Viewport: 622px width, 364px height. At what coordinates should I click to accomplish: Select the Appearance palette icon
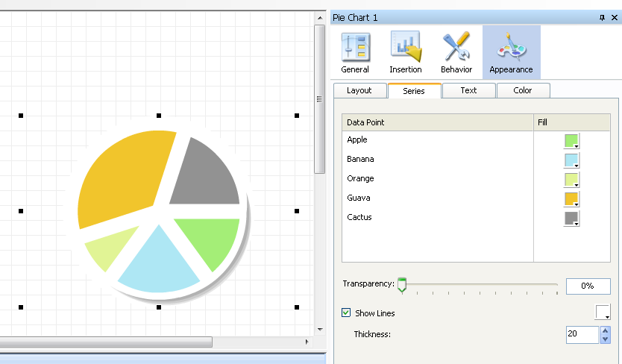tap(511, 52)
